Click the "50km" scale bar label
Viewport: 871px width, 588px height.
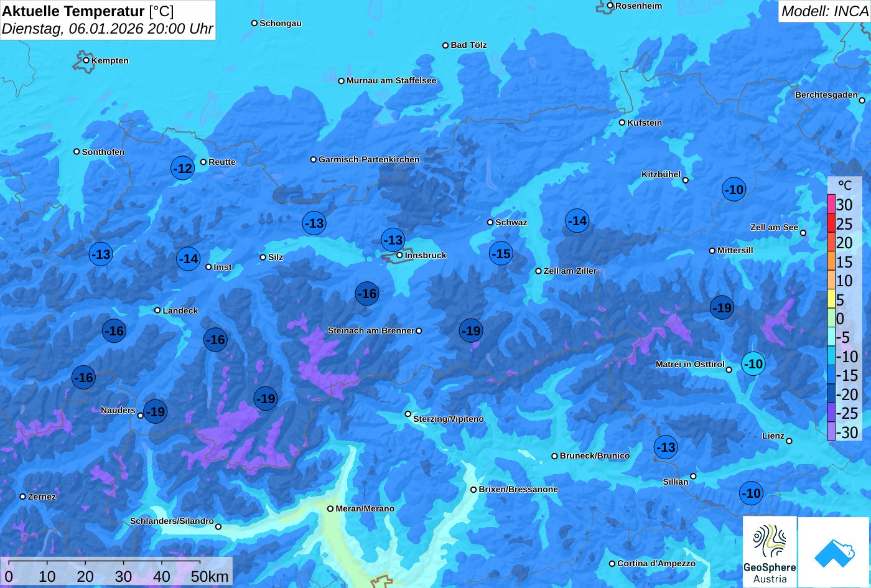click(210, 577)
